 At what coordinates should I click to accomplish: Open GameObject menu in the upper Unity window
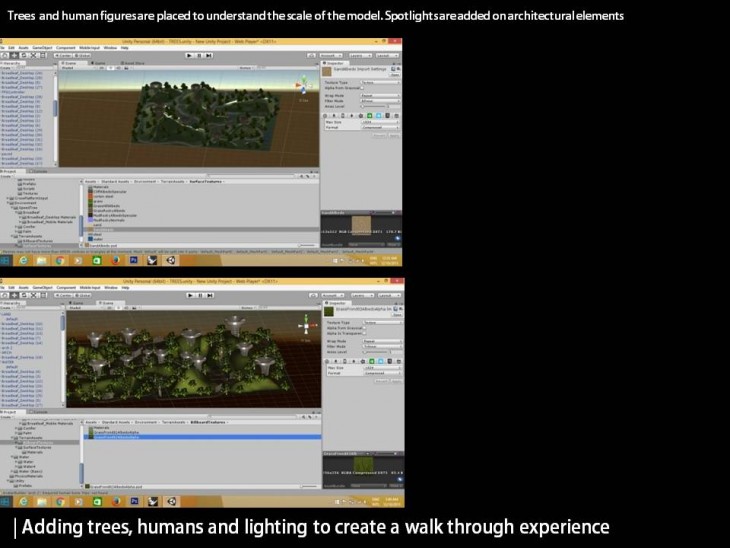click(40, 47)
